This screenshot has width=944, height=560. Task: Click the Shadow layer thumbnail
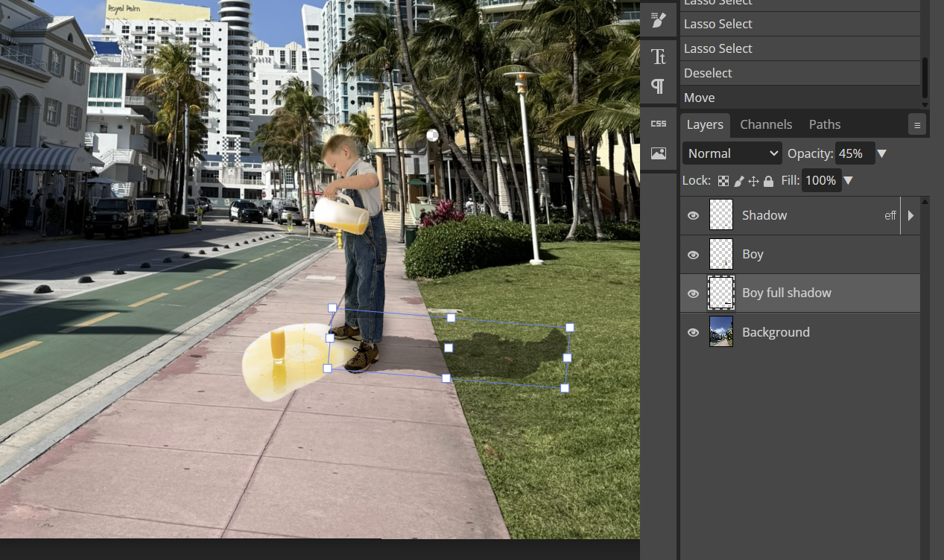721,215
